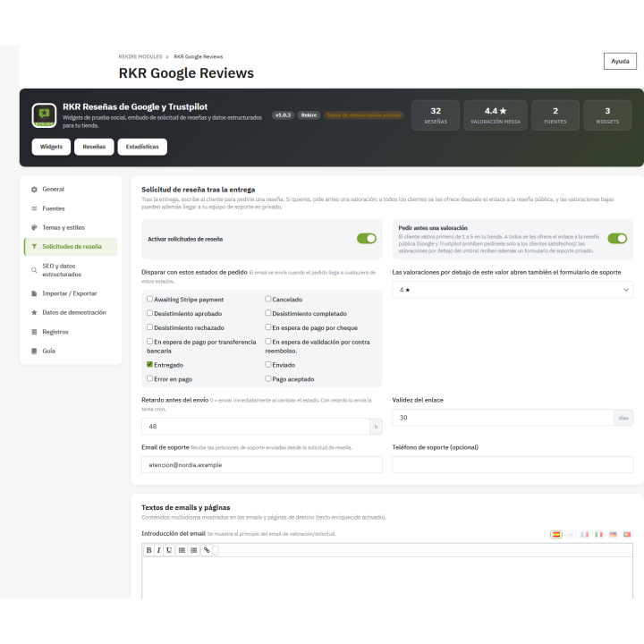
Task: Check the Enviado order status
Action: tap(267, 364)
